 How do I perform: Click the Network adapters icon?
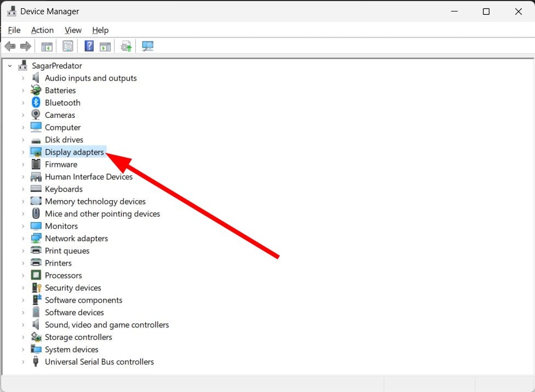[x=36, y=238]
